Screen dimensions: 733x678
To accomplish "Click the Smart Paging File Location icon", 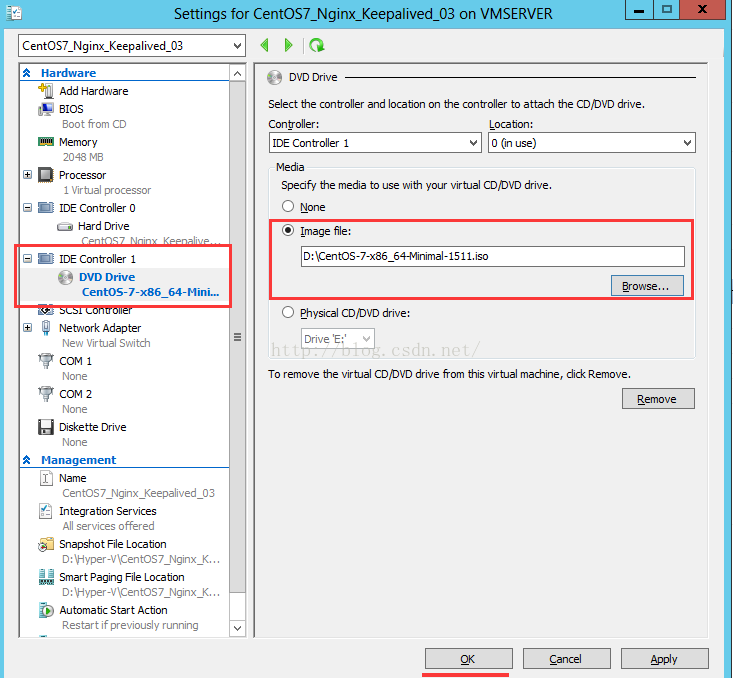I will coord(45,577).
